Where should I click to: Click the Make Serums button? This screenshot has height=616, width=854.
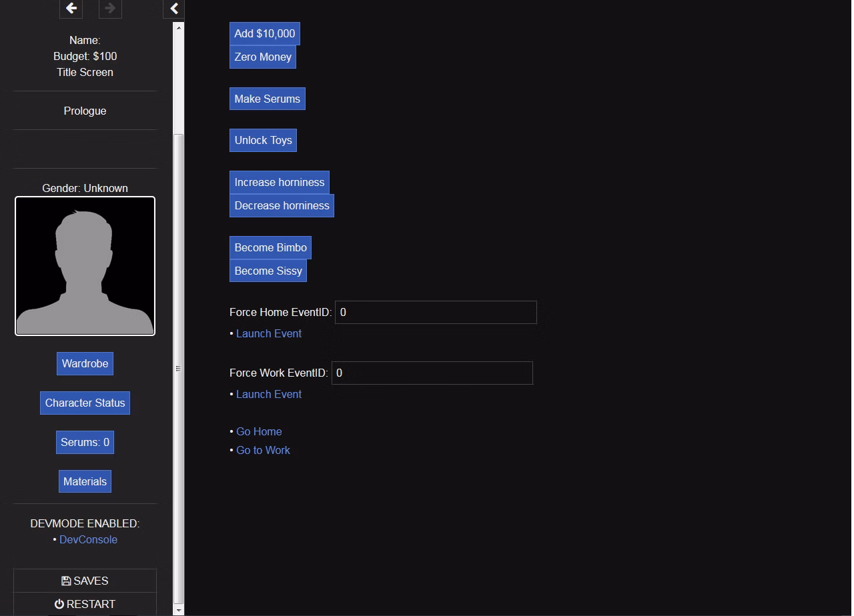click(268, 99)
